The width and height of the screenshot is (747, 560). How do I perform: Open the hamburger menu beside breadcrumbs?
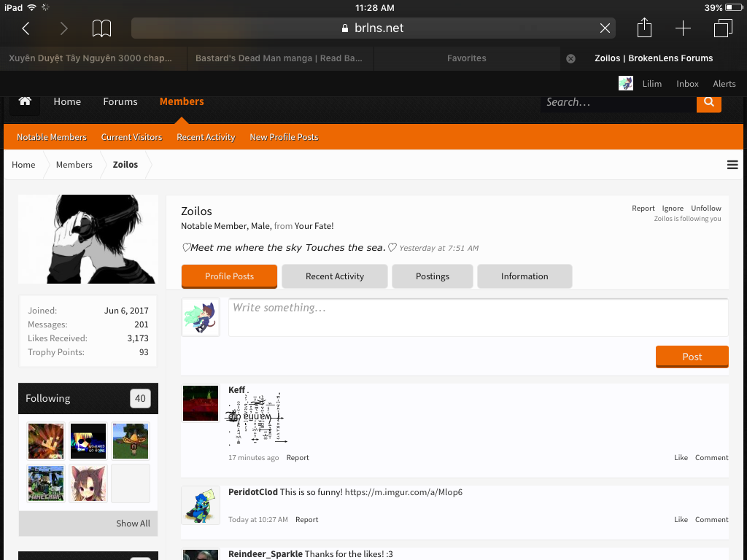coord(732,165)
